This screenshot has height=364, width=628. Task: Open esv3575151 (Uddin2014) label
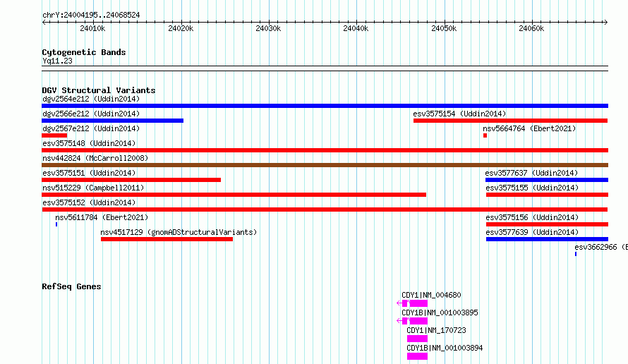click(89, 173)
